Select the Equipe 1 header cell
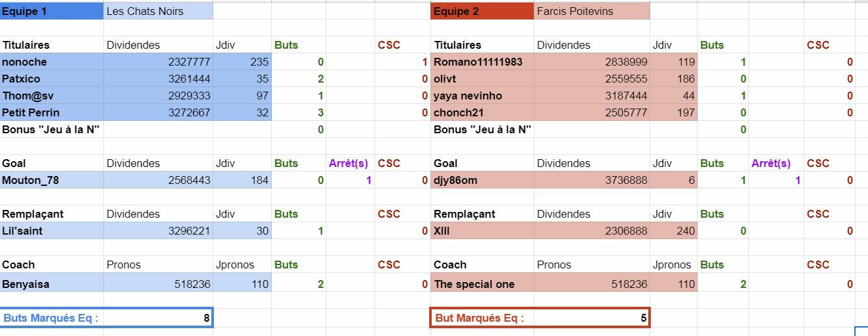The width and height of the screenshot is (868, 336). point(52,11)
